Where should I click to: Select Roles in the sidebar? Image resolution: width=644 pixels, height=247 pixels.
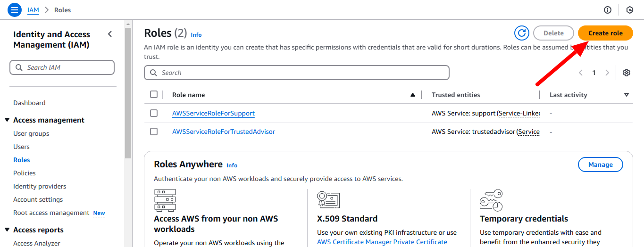[x=22, y=160]
